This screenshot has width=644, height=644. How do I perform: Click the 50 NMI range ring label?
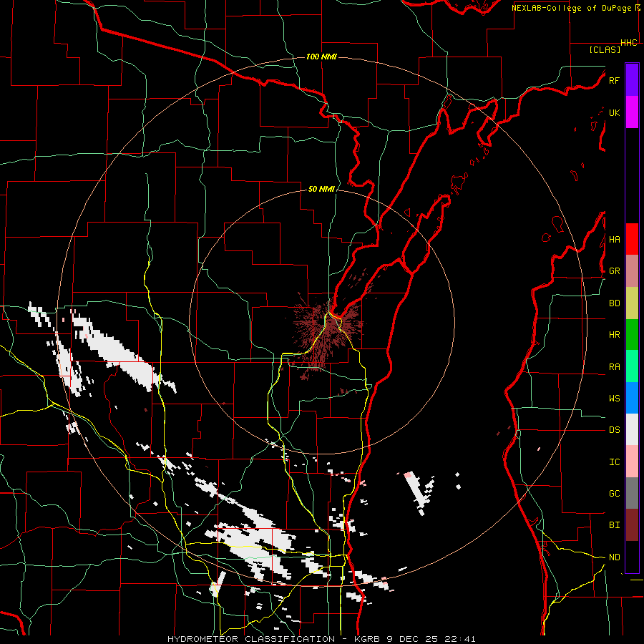tap(321, 189)
